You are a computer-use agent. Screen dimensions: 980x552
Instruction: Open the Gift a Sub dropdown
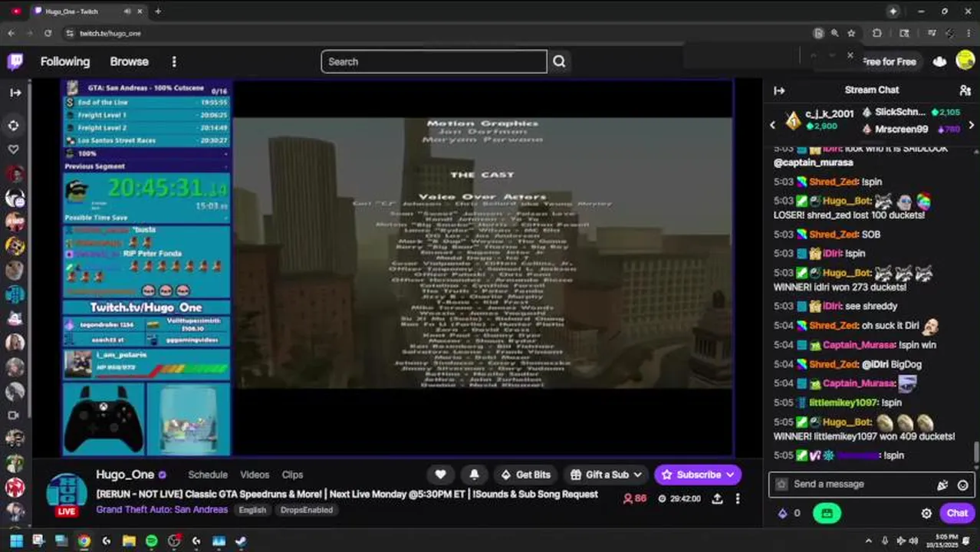coord(606,475)
